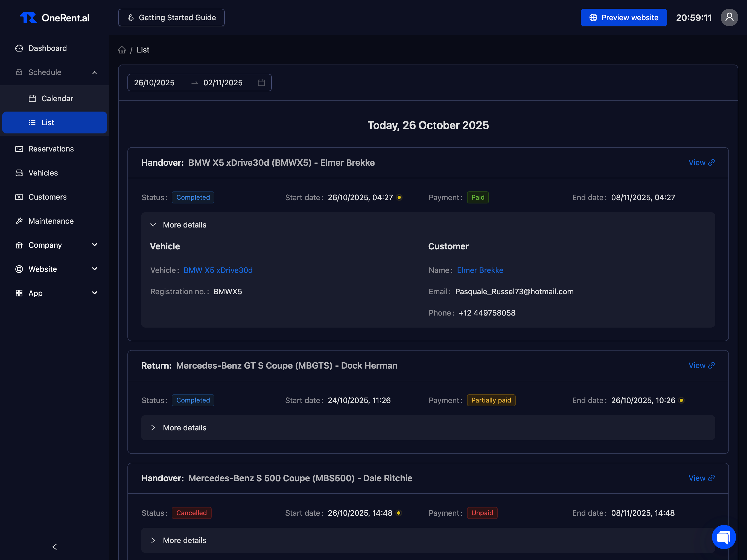The height and width of the screenshot is (560, 747).
Task: Click the calendar icon in date range
Action: coord(261,83)
